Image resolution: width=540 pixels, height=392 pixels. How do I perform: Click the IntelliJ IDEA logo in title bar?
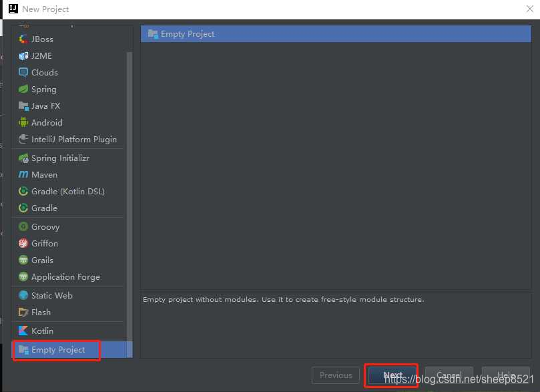tap(13, 9)
